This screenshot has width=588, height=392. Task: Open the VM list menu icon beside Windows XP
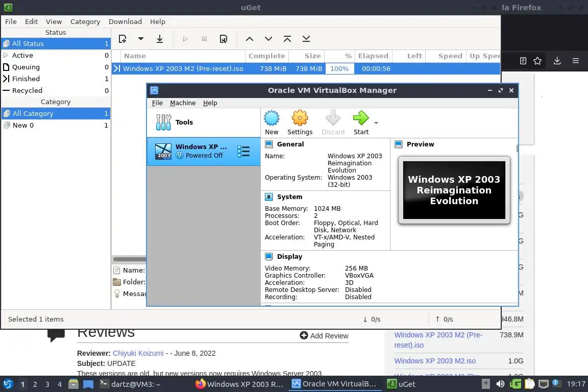pos(243,151)
